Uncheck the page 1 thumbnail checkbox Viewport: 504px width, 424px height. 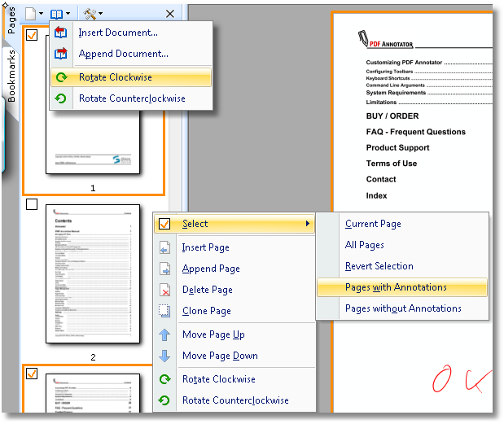pyautogui.click(x=32, y=35)
